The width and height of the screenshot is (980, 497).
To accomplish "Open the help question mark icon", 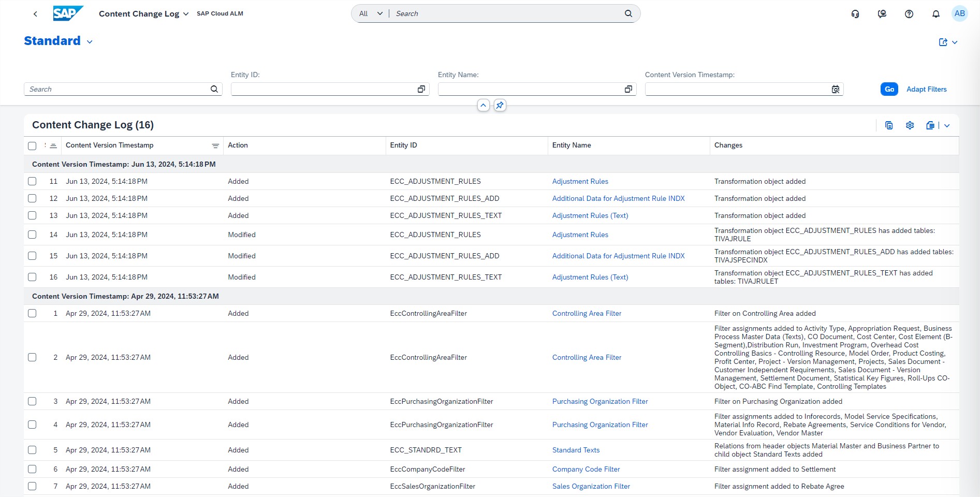I will click(909, 14).
